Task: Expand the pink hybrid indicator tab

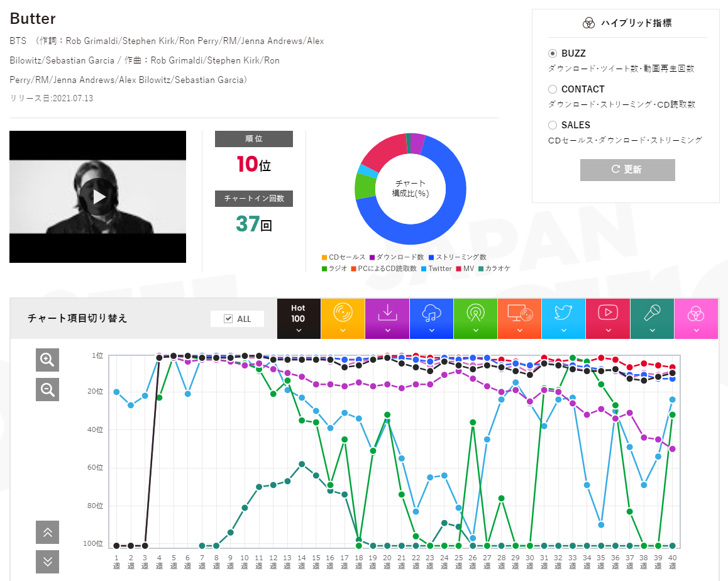Action: 696,319
